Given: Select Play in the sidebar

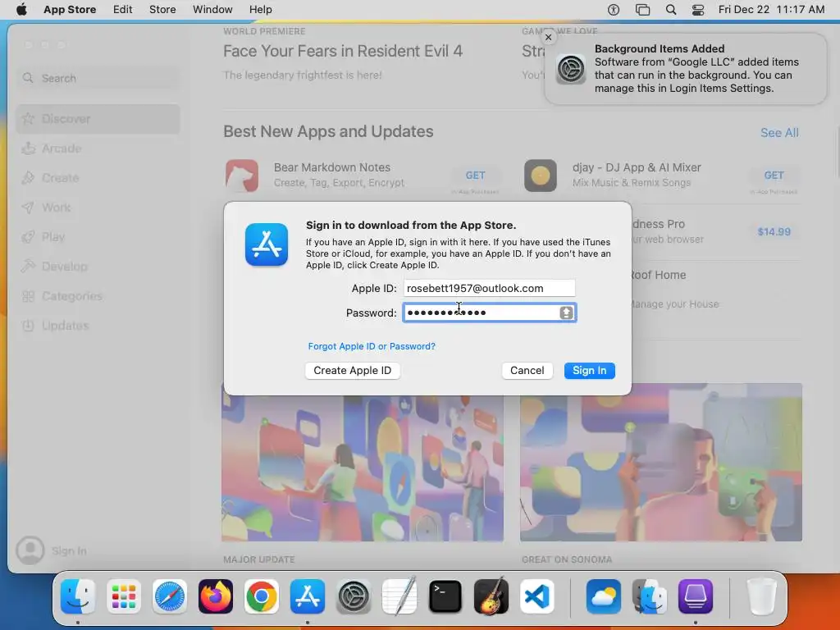Looking at the screenshot, I should click(98, 237).
